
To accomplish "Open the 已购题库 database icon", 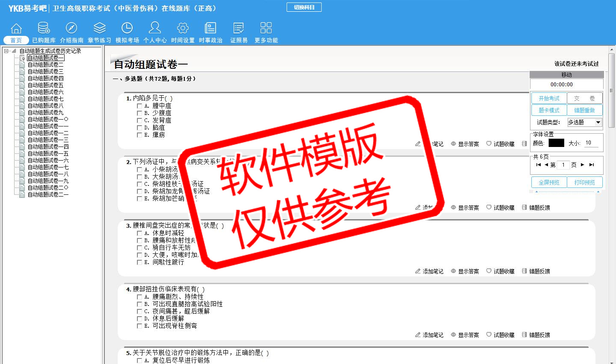I will tap(44, 28).
